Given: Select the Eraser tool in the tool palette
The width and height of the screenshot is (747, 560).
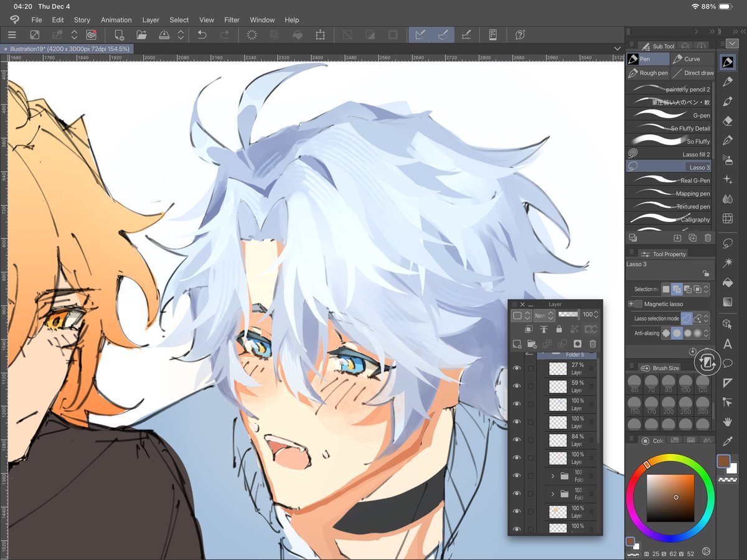Looking at the screenshot, I should tap(727, 121).
